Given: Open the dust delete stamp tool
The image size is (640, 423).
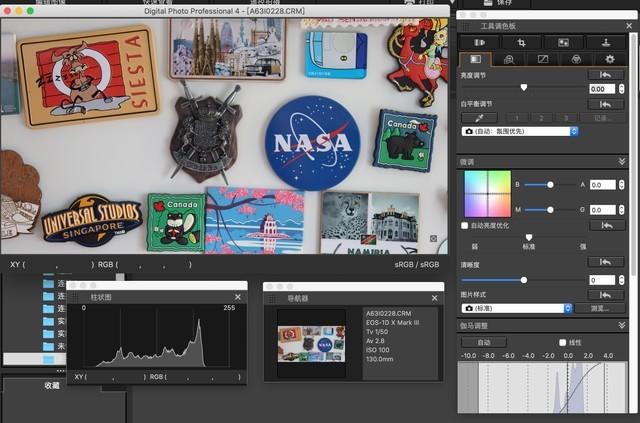Looking at the screenshot, I should pos(606,42).
